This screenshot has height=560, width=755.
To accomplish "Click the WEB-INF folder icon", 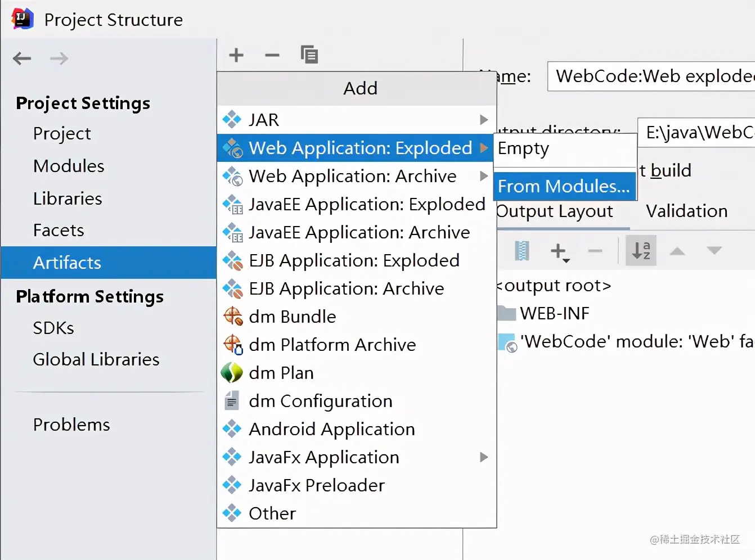I will pos(507,313).
